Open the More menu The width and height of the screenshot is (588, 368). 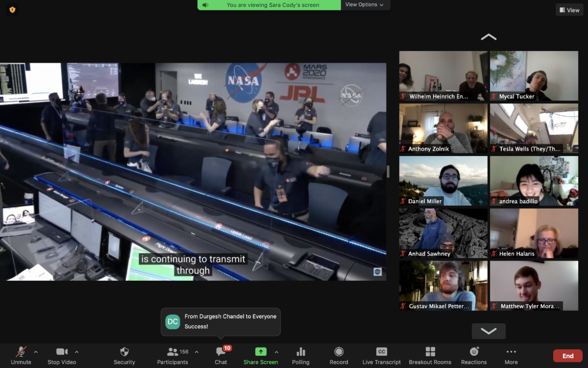point(511,352)
